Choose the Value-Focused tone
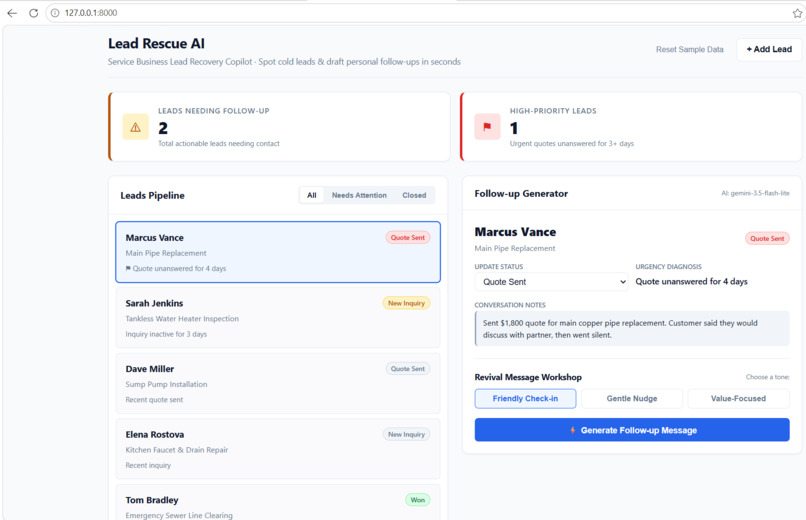This screenshot has width=806, height=520. pyautogui.click(x=738, y=398)
